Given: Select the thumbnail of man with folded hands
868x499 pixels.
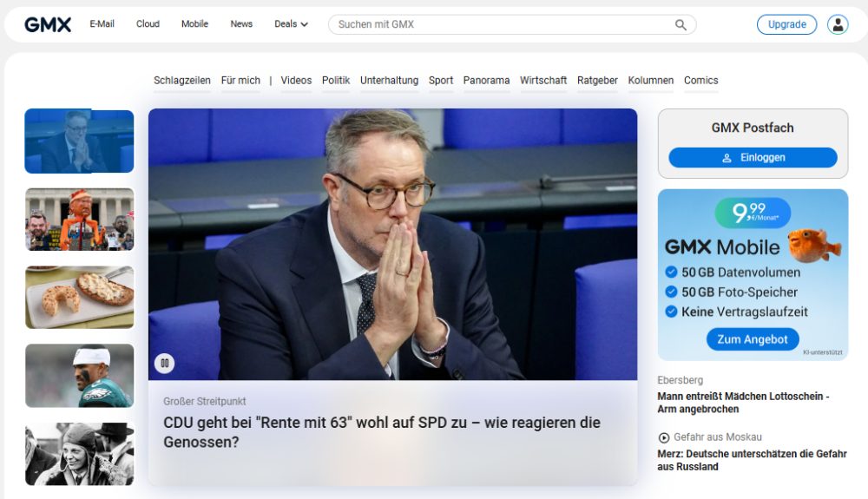Looking at the screenshot, I should (79, 141).
